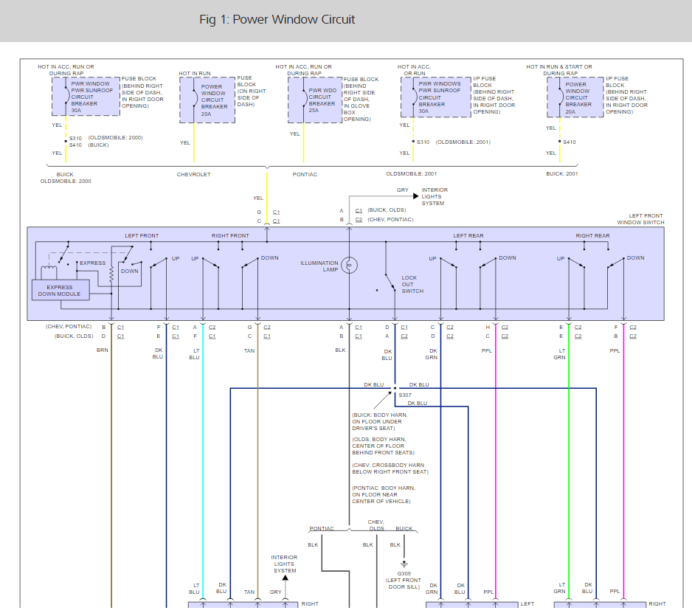Click the '(CHEV: CROSSBODY HARN BELOW RIGHT FRONT SEAT)' note

[x=390, y=468]
